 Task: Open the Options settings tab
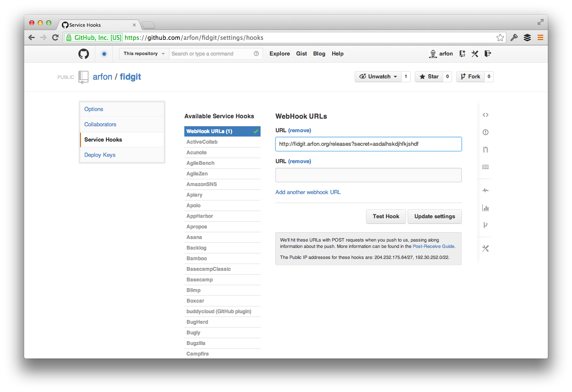point(122,109)
